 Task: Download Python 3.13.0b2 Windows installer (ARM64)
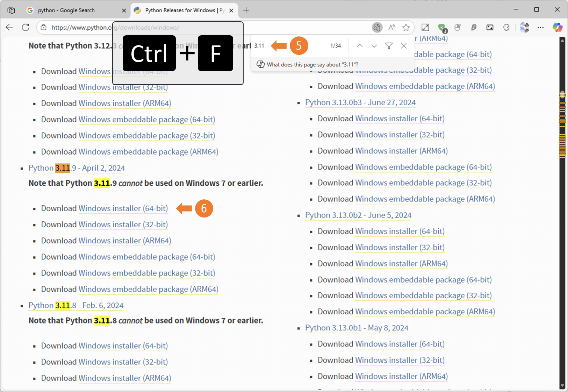402,264
